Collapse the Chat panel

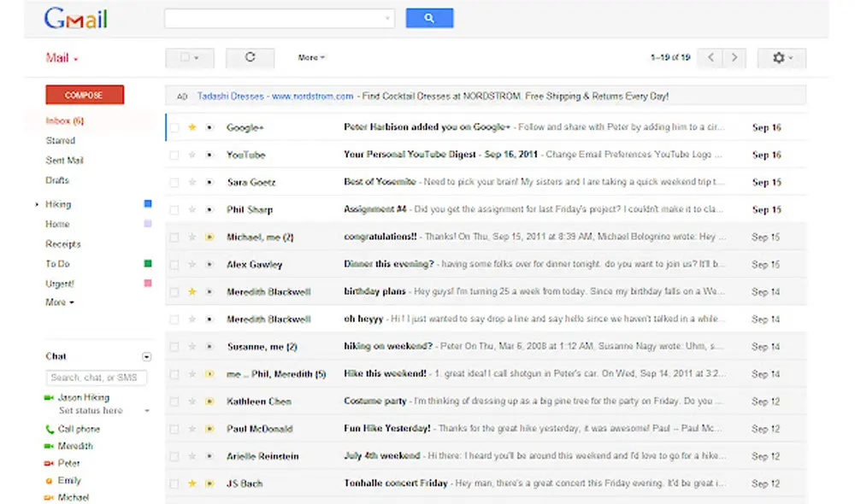146,356
